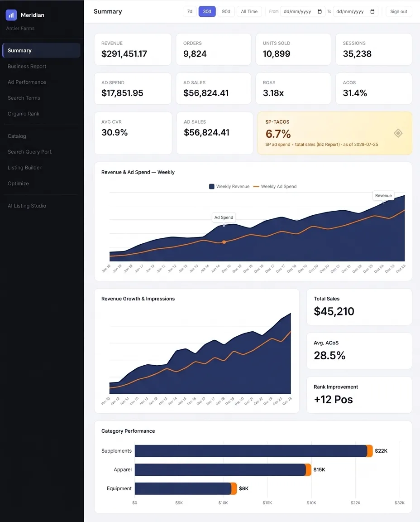This screenshot has height=522, width=420.
Task: Click Revenue & Ad Spend — Weekly title
Action: 138,172
